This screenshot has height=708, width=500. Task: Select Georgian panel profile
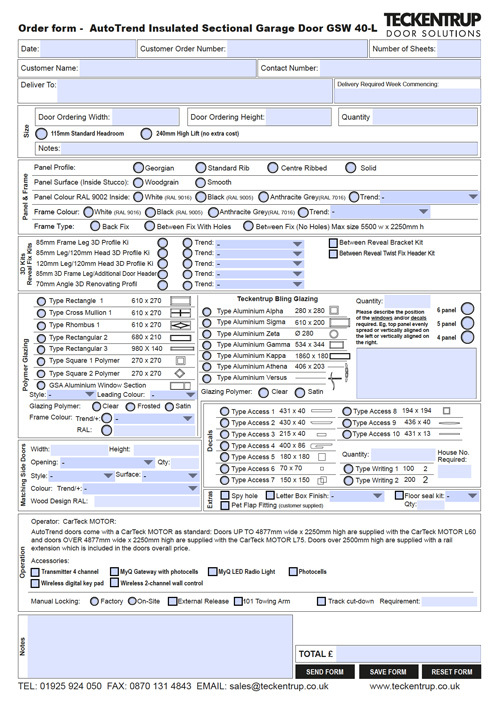[138, 168]
